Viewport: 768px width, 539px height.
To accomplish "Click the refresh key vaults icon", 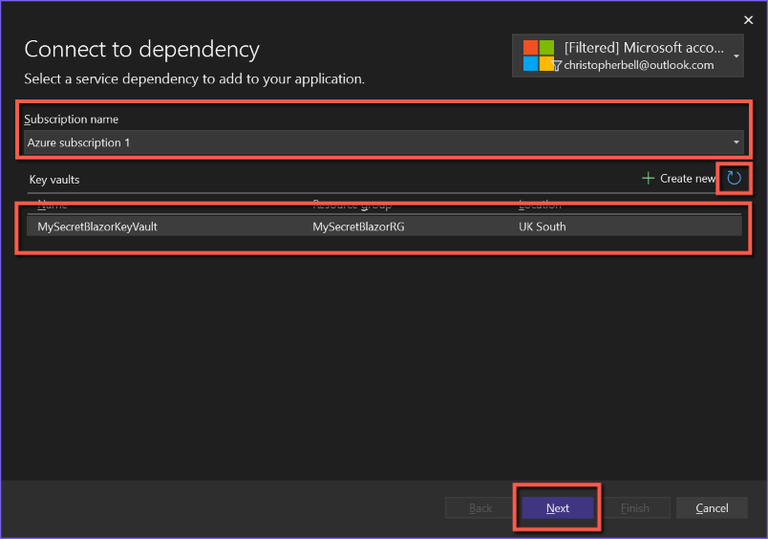I will tap(734, 178).
